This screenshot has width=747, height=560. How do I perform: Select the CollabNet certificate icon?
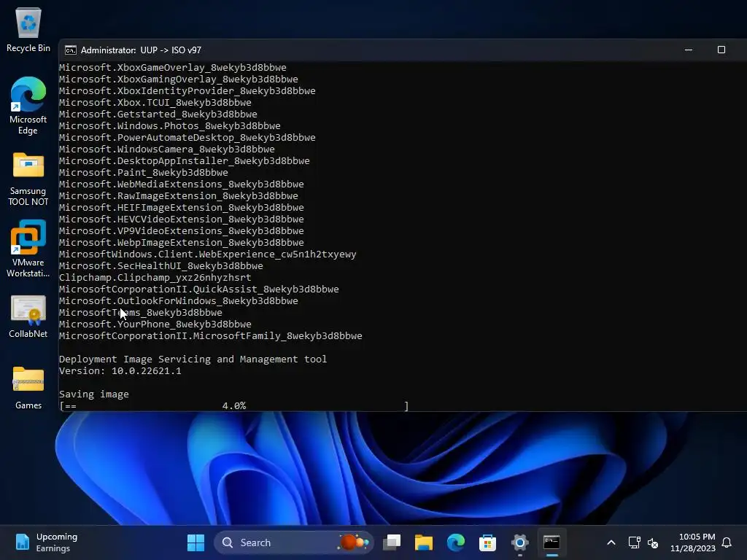tap(28, 316)
